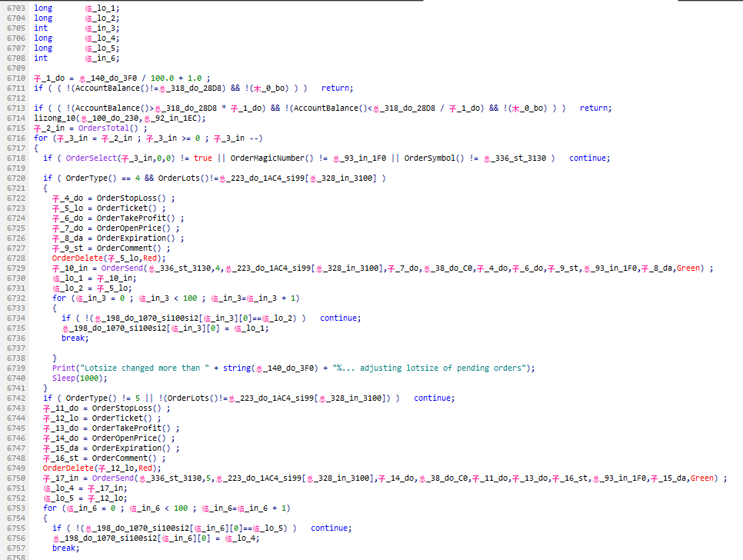Click line number 6717 in the gutter
Screen dimensions: 743x560
pos(16,148)
